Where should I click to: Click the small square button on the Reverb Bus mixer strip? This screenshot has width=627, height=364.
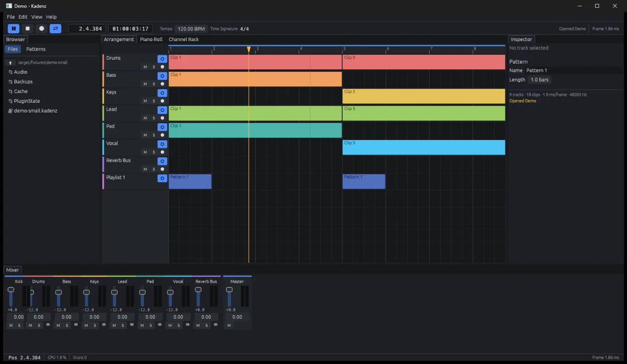click(x=216, y=324)
